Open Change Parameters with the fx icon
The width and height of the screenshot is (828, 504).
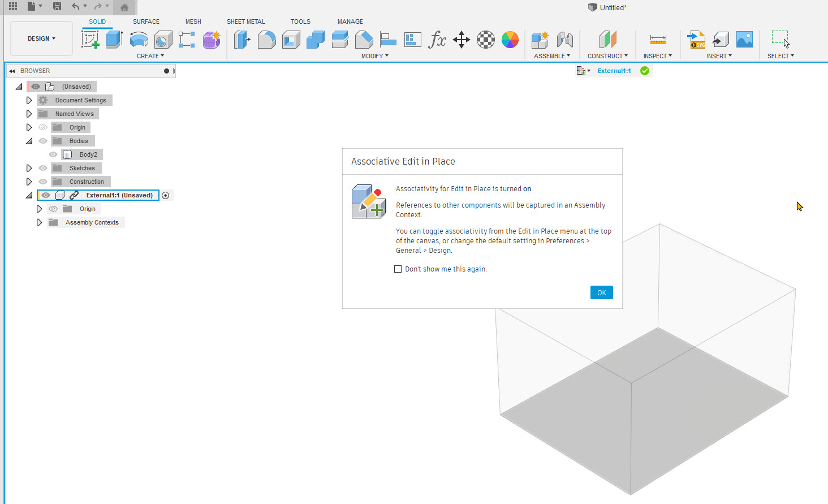coord(437,40)
